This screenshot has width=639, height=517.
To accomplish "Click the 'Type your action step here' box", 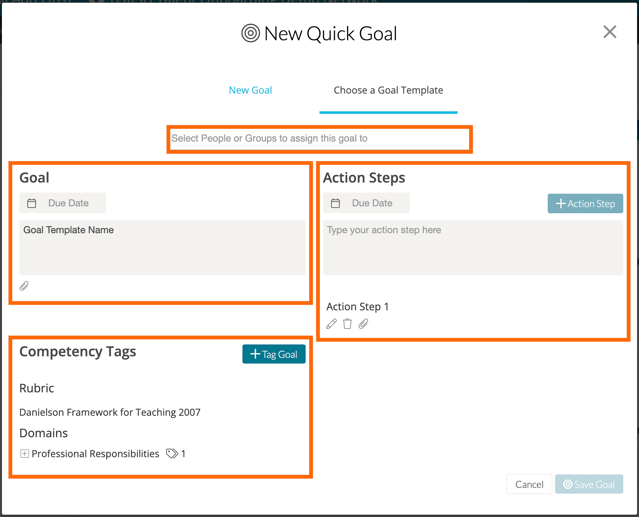I will 472,247.
